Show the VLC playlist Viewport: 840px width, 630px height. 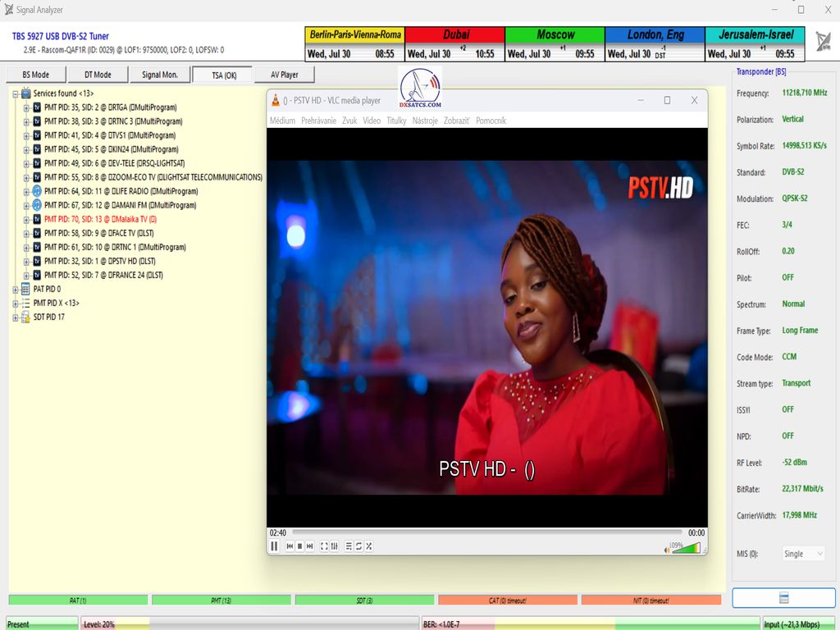click(x=349, y=546)
